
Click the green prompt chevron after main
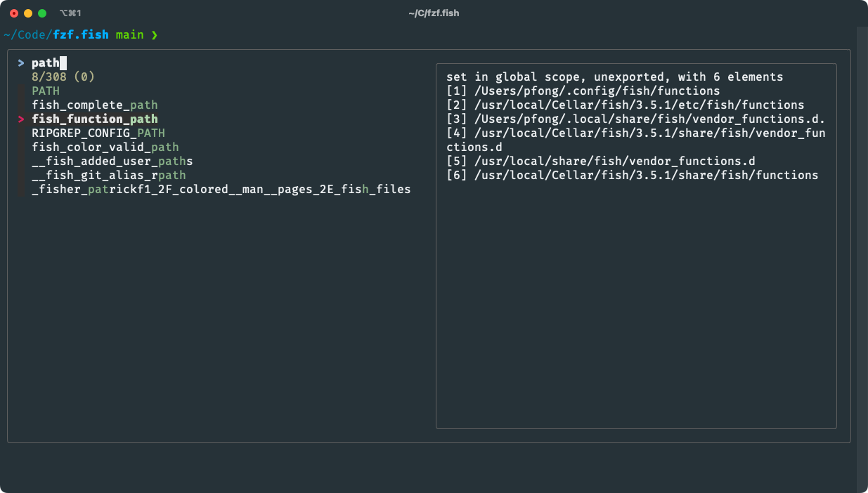(x=155, y=34)
